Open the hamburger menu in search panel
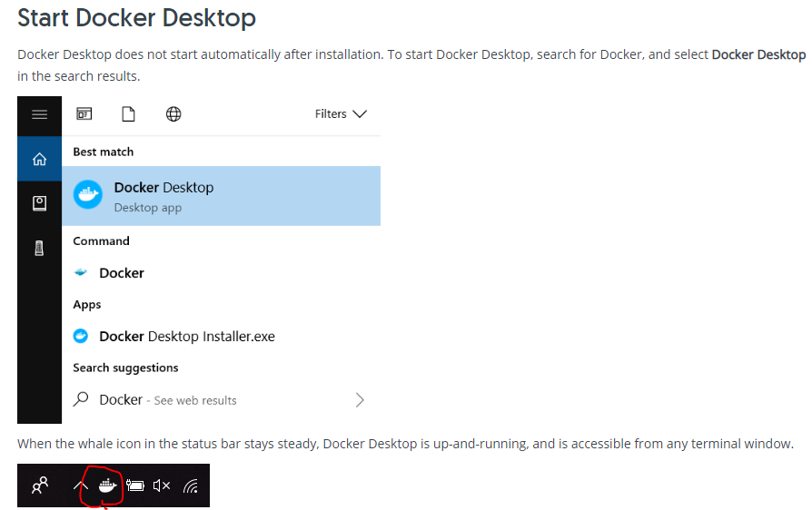The image size is (812, 510). pyautogui.click(x=39, y=114)
